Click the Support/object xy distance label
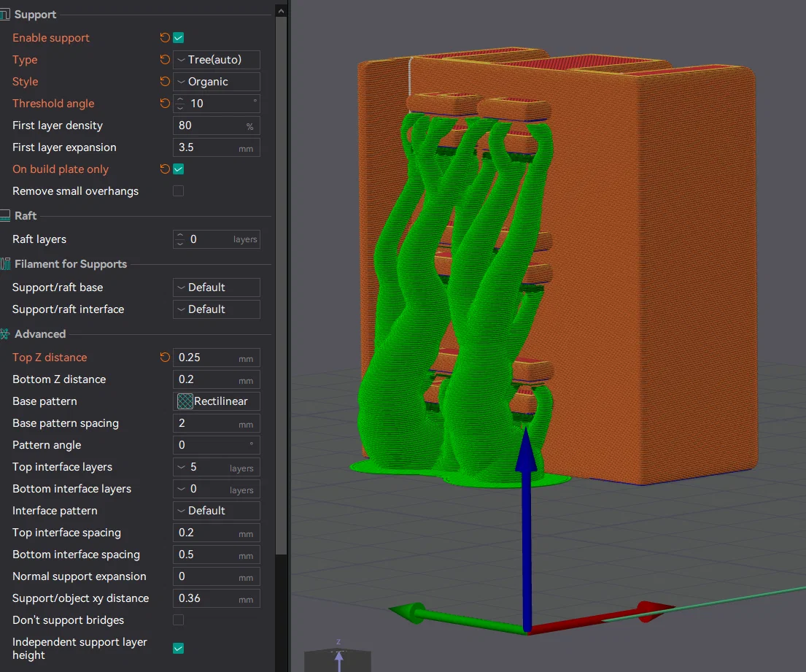 coord(81,598)
